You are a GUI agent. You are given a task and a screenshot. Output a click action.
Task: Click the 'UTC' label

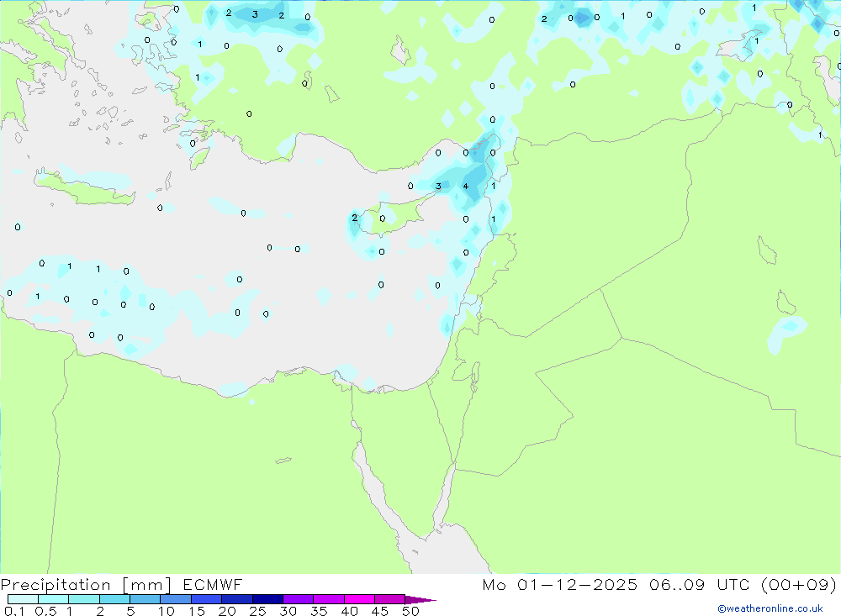tap(733, 584)
